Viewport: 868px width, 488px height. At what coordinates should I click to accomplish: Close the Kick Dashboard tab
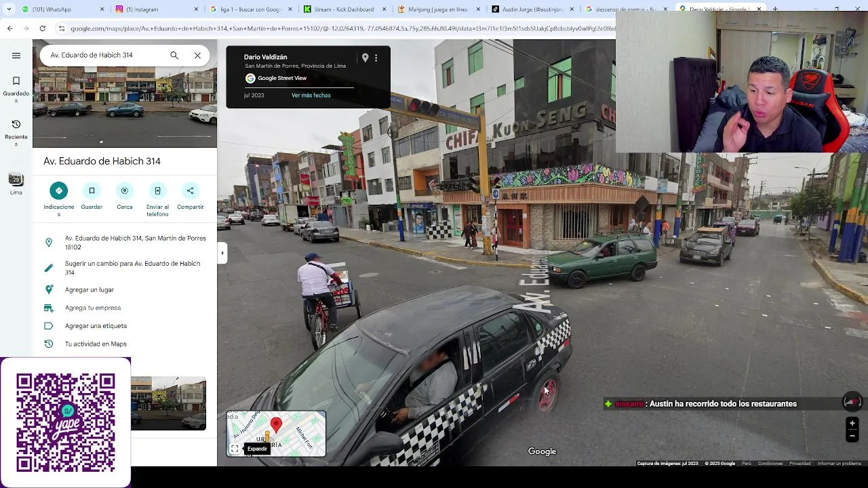(x=384, y=9)
